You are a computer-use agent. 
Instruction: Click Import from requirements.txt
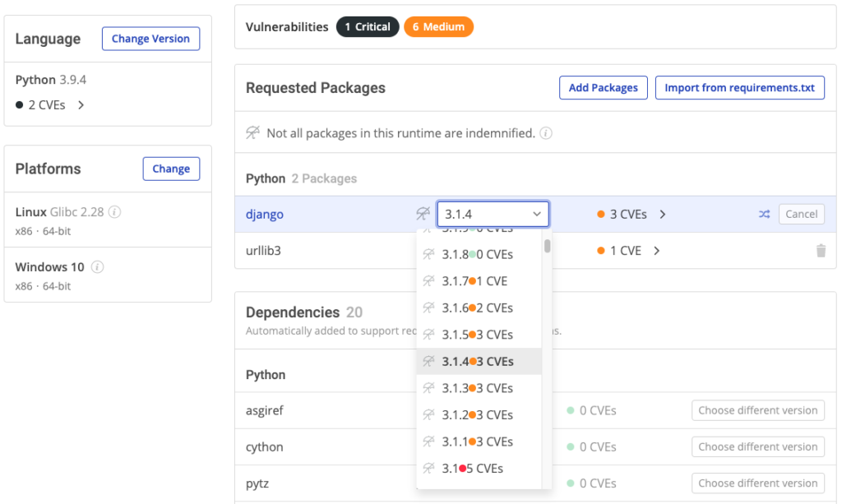pyautogui.click(x=739, y=87)
